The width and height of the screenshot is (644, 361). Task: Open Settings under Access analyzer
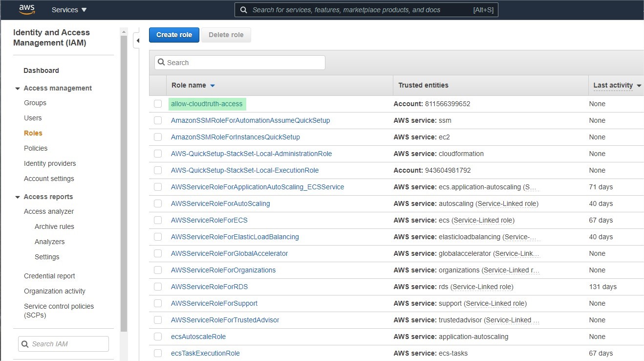(47, 257)
